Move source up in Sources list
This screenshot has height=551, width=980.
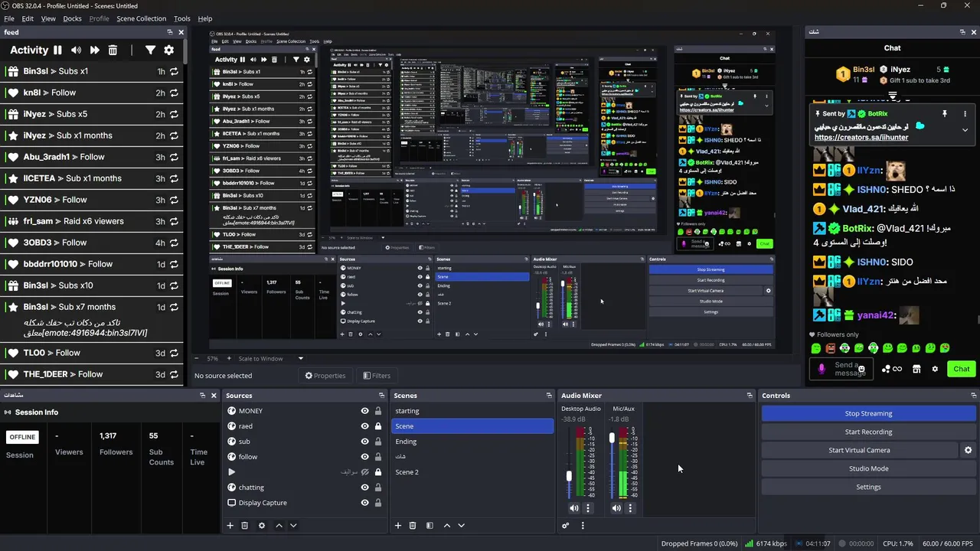[279, 526]
